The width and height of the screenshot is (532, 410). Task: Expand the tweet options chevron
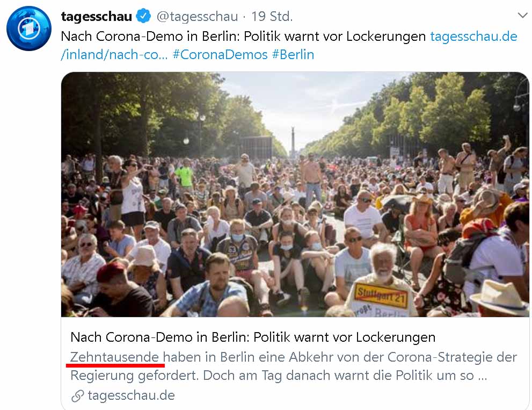point(522,15)
